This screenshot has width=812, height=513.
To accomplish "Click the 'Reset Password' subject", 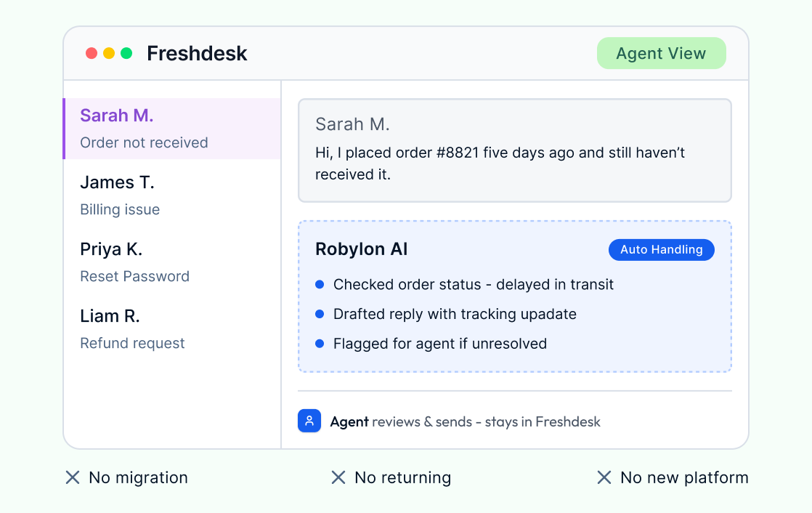I will [x=134, y=276].
